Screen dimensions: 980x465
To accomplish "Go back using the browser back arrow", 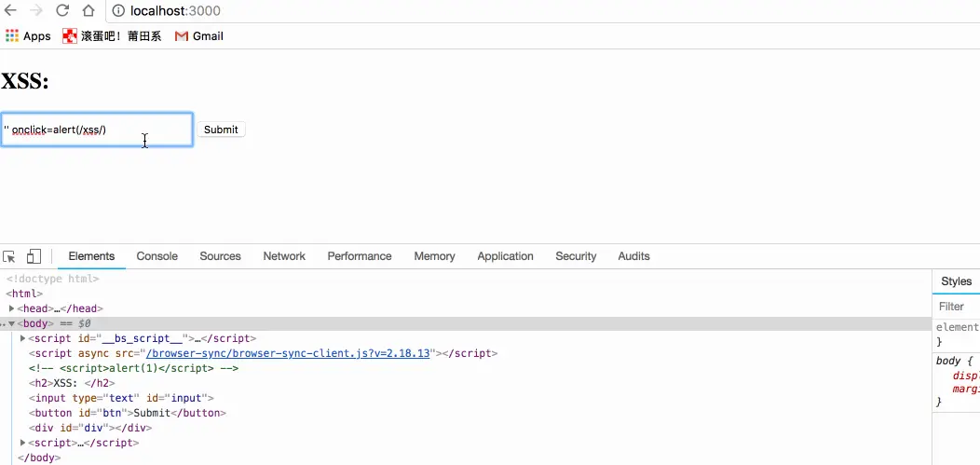I will (x=10, y=10).
